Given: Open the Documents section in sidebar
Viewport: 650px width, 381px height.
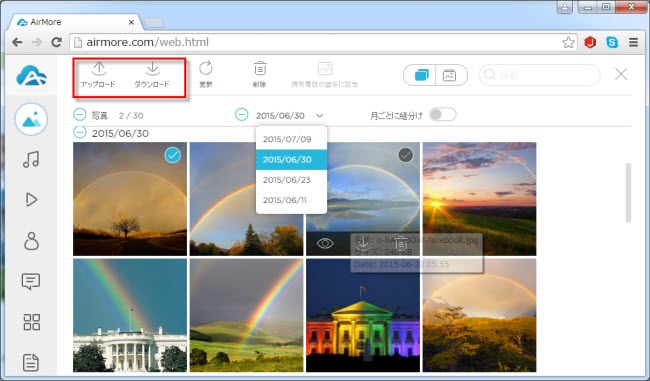Looking at the screenshot, I should (31, 362).
